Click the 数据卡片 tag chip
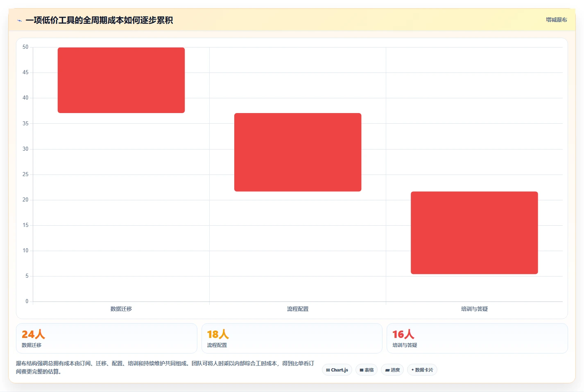This screenshot has height=392, width=584. coord(422,370)
